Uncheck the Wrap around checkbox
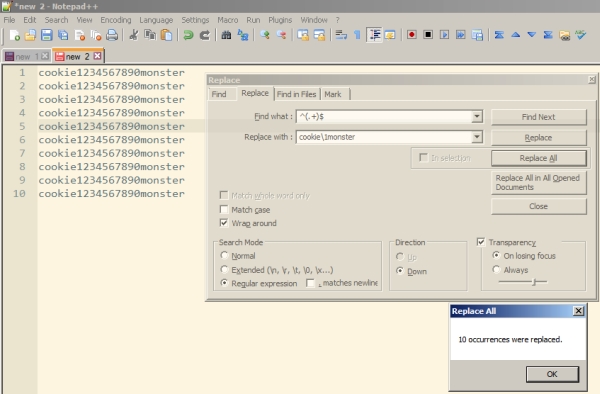Viewport: 600px width, 394px height. (x=224, y=223)
